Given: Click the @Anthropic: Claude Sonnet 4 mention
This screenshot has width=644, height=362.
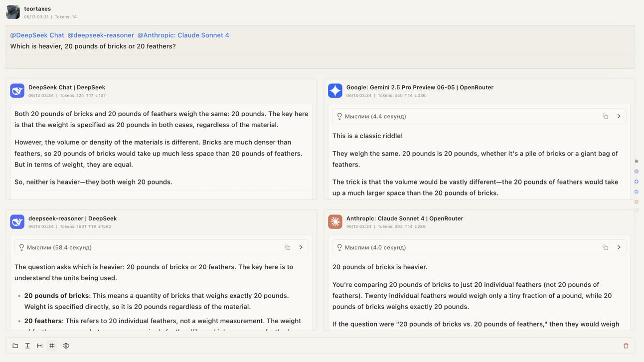Looking at the screenshot, I should (x=183, y=35).
